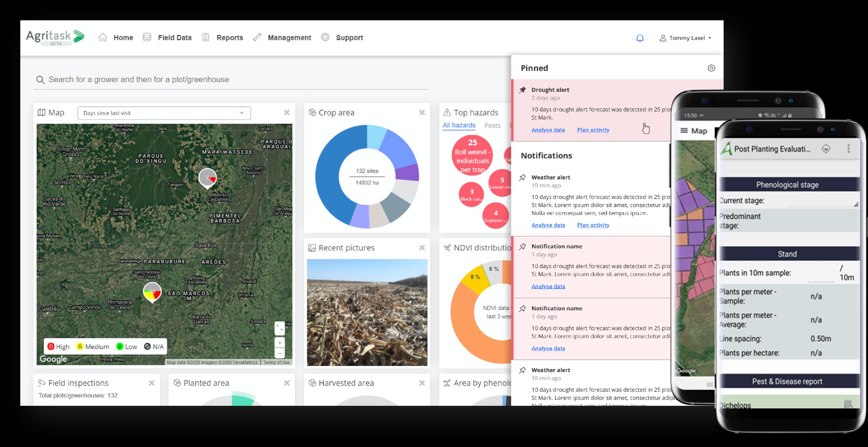Toggle the Low legend item
The height and width of the screenshot is (447, 868).
coord(127,347)
